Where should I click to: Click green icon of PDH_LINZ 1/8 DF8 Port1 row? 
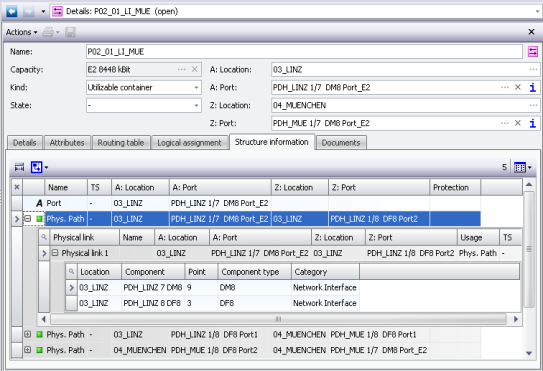[x=39, y=335]
